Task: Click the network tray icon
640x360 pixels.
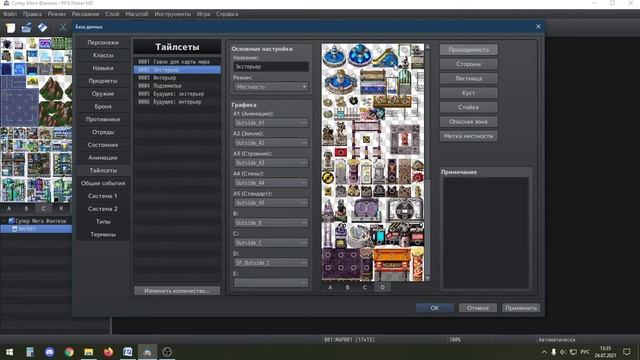Action: (x=573, y=352)
